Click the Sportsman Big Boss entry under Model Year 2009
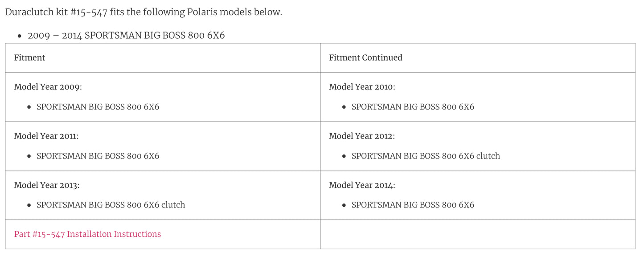This screenshot has width=644, height=256. point(98,107)
